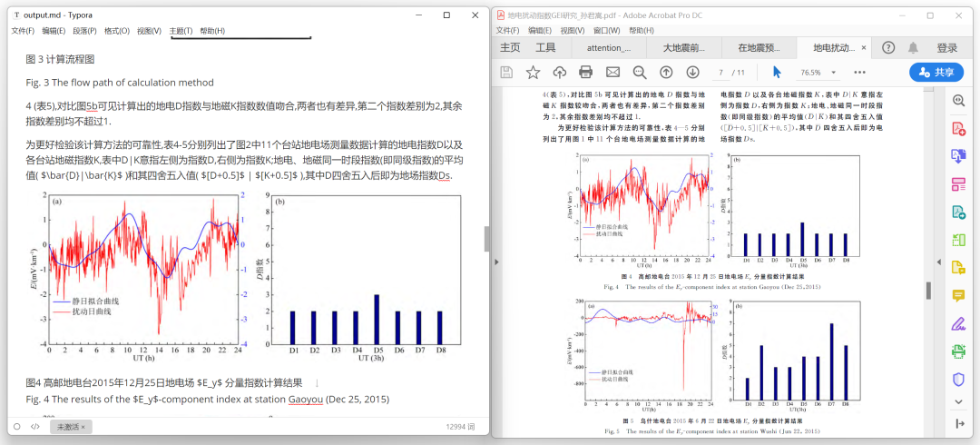Open Typora 段落(P) menu

pyautogui.click(x=85, y=31)
